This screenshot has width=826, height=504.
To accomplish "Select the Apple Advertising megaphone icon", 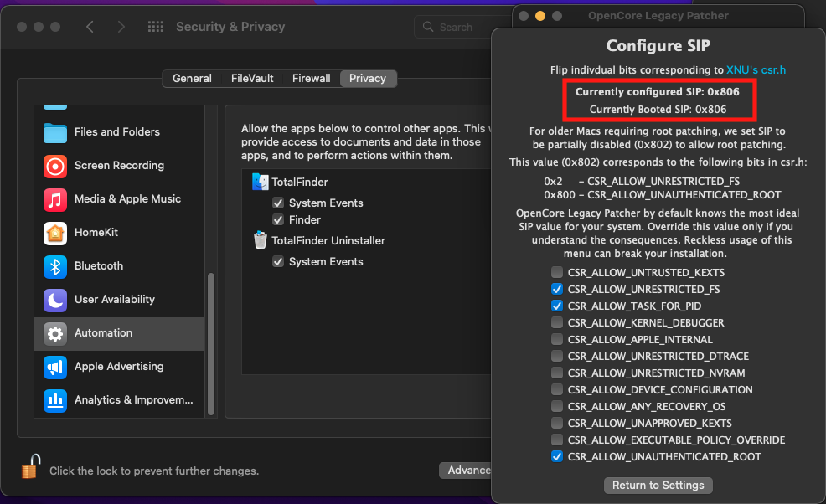I will [x=55, y=367].
